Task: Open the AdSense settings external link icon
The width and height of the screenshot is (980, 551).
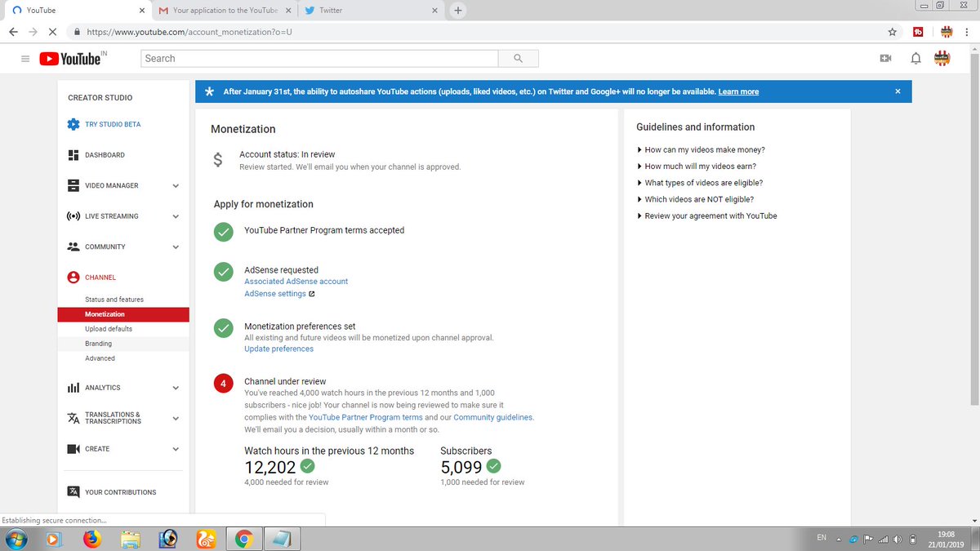Action: coord(312,294)
